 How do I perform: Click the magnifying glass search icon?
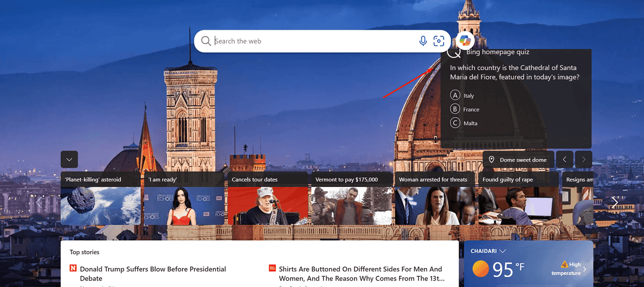(206, 41)
